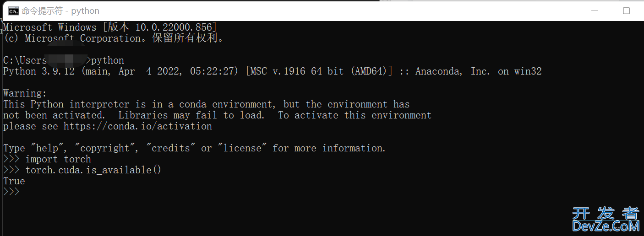Screen dimensions: 644x236
Task: Click the https://conda.io/activation URL text
Action: tap(138, 126)
